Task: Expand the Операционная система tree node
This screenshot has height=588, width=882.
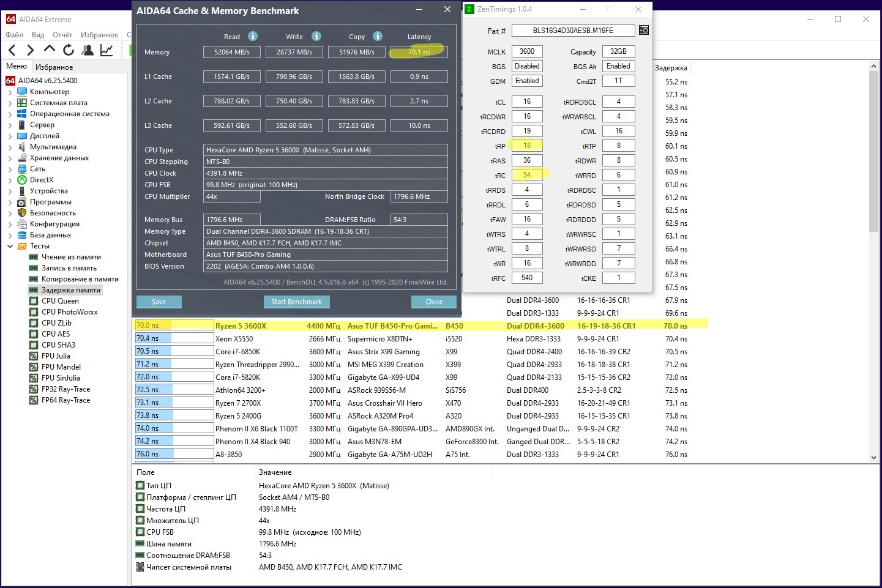Action: pos(10,114)
